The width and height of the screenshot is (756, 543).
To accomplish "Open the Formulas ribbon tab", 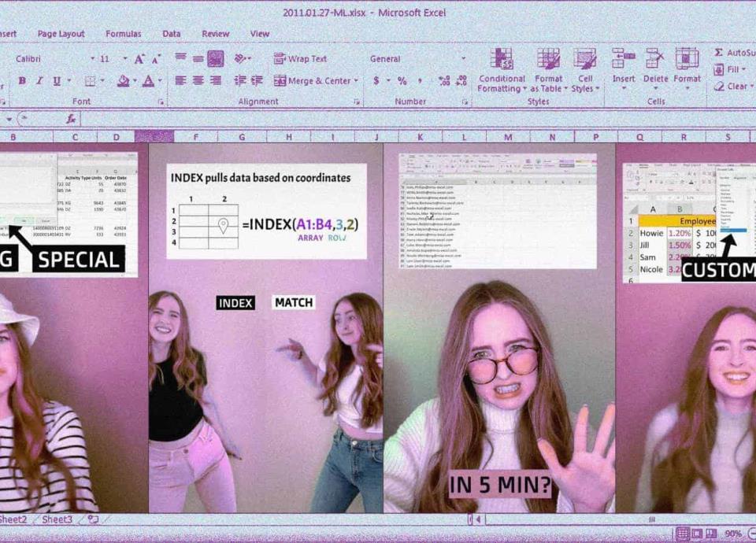I will point(124,34).
